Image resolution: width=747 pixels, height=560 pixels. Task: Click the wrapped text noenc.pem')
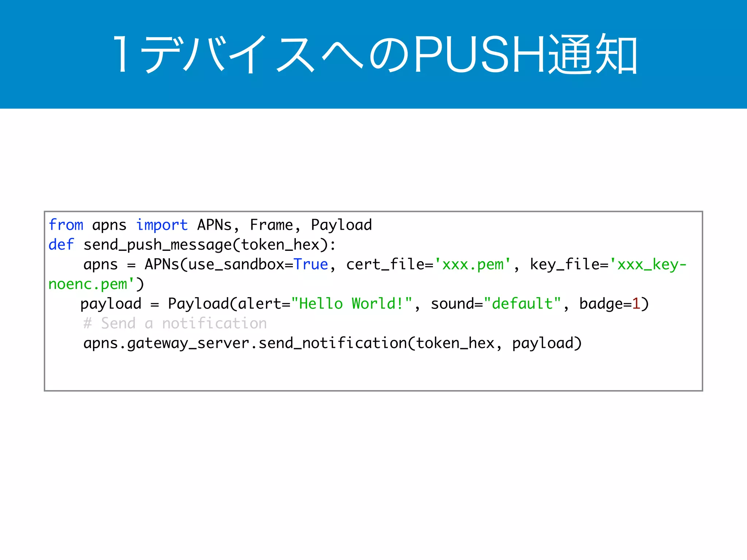coord(96,284)
